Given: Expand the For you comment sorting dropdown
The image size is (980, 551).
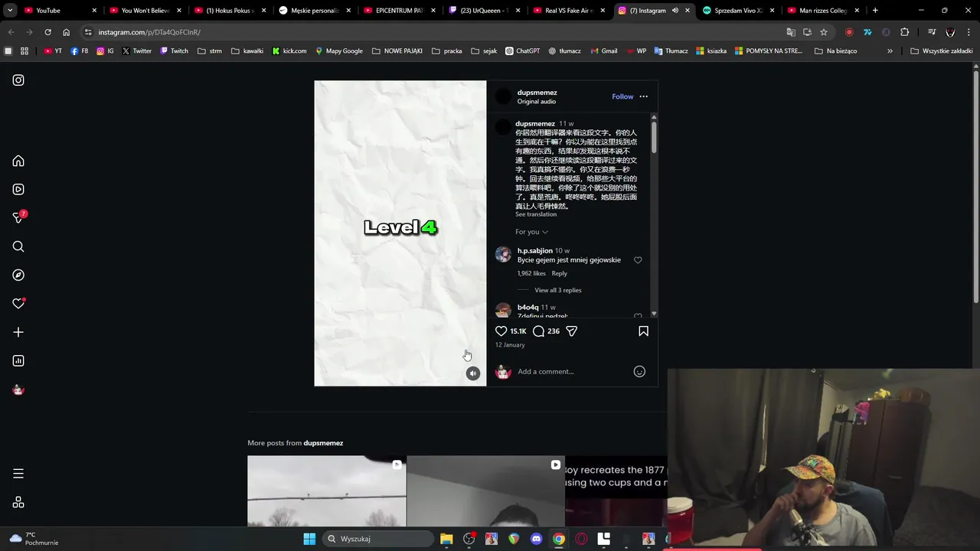Looking at the screenshot, I should 531,232.
